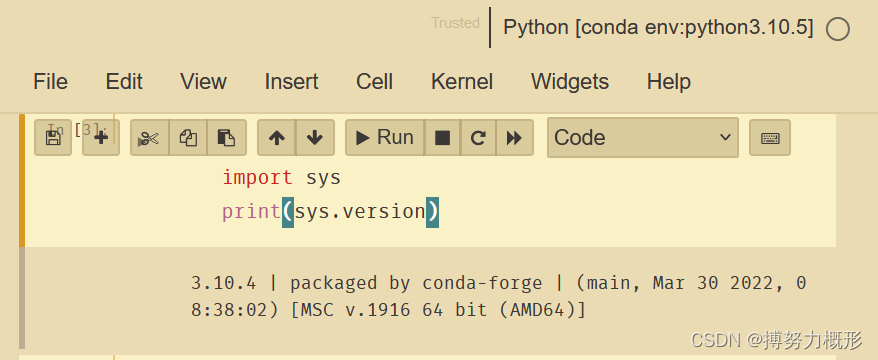This screenshot has width=878, height=360.
Task: Copy selected cells icon
Action: click(x=188, y=137)
